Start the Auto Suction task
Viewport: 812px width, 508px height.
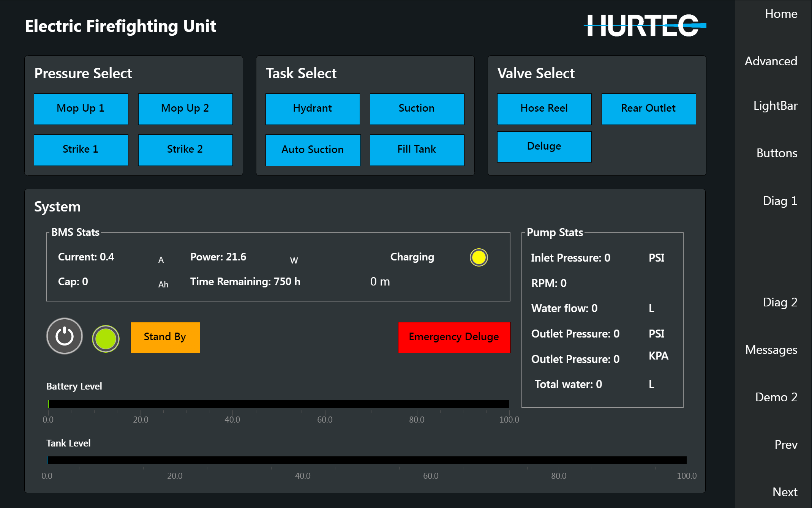[x=313, y=150]
